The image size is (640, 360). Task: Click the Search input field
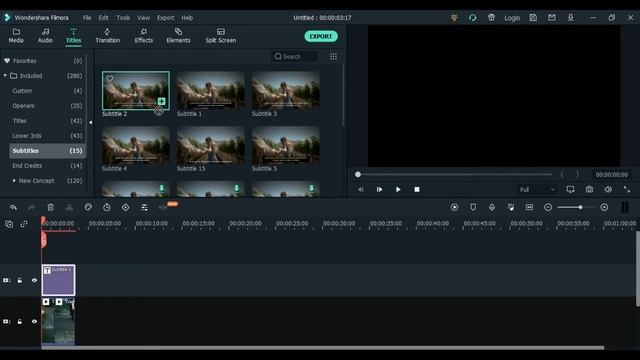tap(295, 56)
